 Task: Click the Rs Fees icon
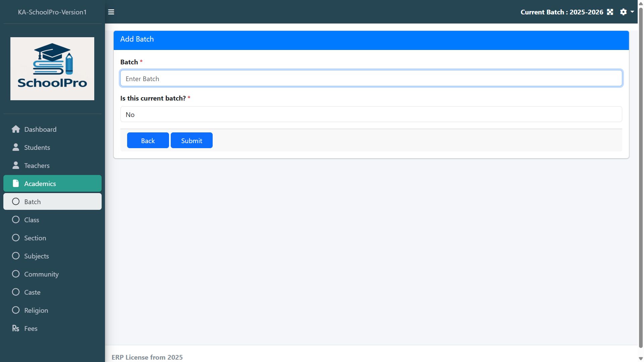tap(15, 328)
